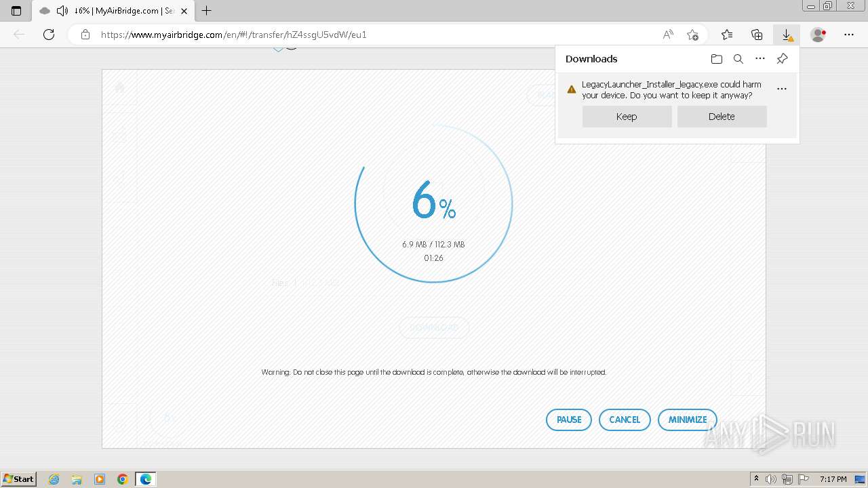Add this page to favorites

[x=692, y=35]
